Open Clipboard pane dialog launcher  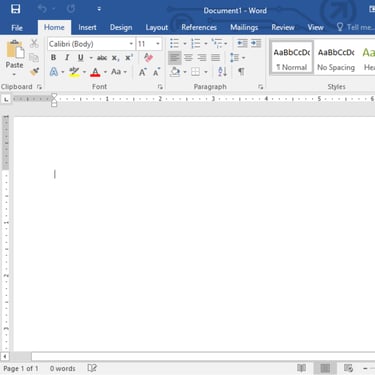click(x=39, y=87)
